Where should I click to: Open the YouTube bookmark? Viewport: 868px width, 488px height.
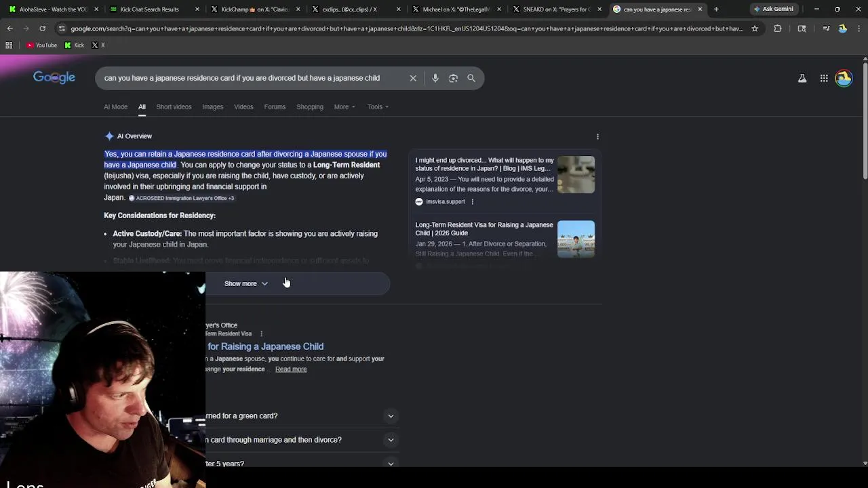42,45
